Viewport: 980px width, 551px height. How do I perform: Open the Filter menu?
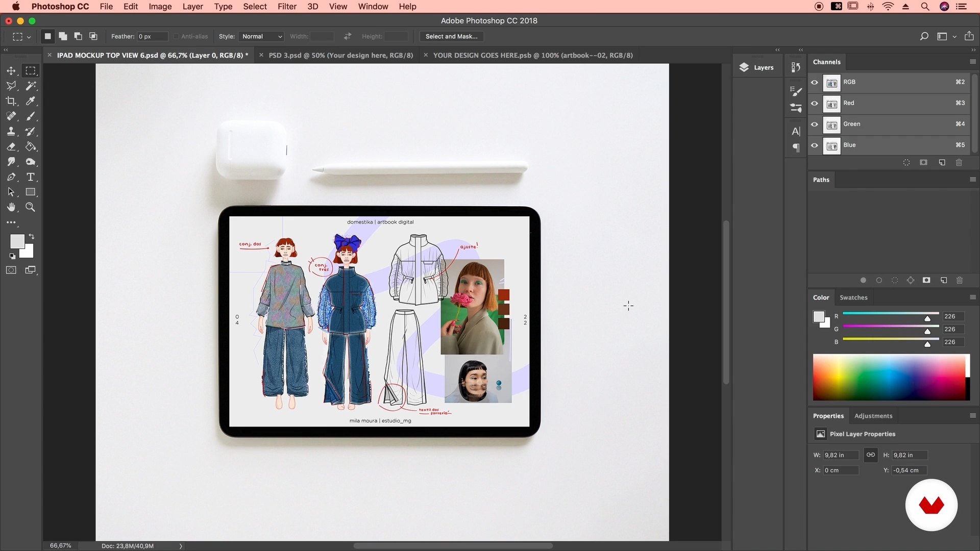tap(287, 7)
